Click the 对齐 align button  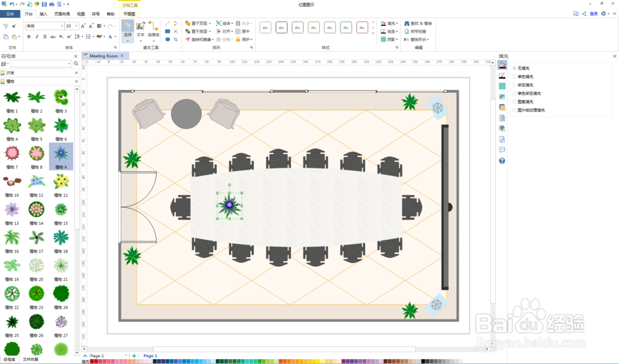224,31
